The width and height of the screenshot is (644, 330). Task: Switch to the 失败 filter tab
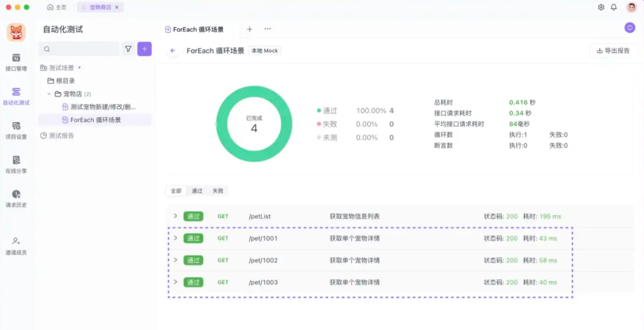click(217, 190)
